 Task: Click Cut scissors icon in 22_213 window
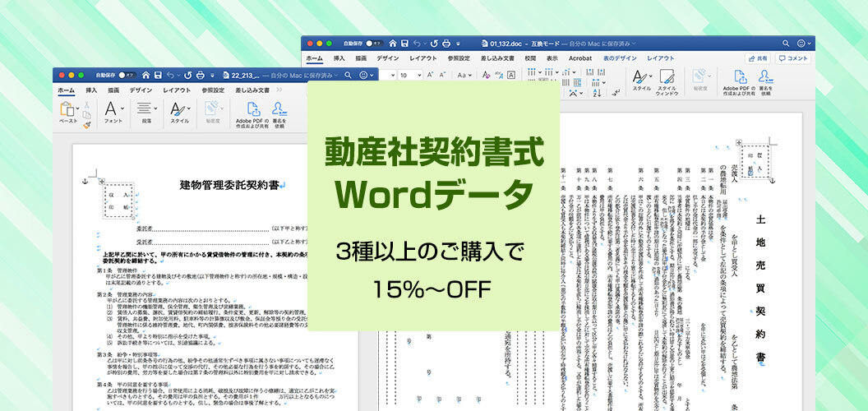(87, 104)
